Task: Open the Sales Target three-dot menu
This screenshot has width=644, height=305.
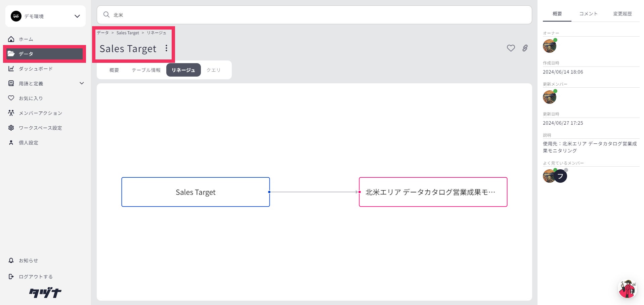Action: click(166, 48)
